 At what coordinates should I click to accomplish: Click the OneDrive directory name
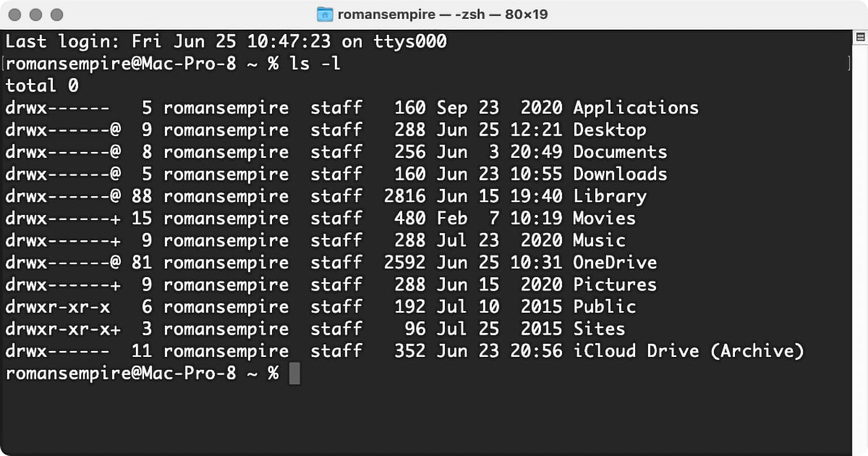point(615,263)
